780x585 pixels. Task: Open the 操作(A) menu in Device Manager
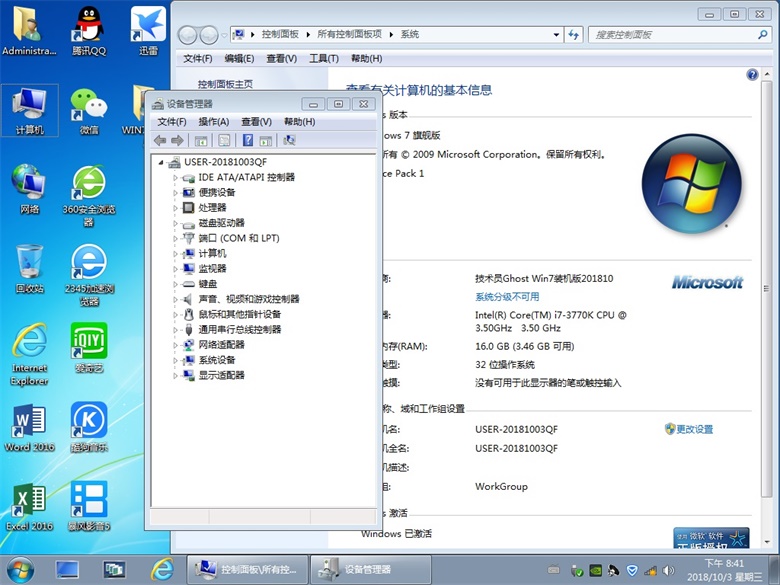pos(213,122)
